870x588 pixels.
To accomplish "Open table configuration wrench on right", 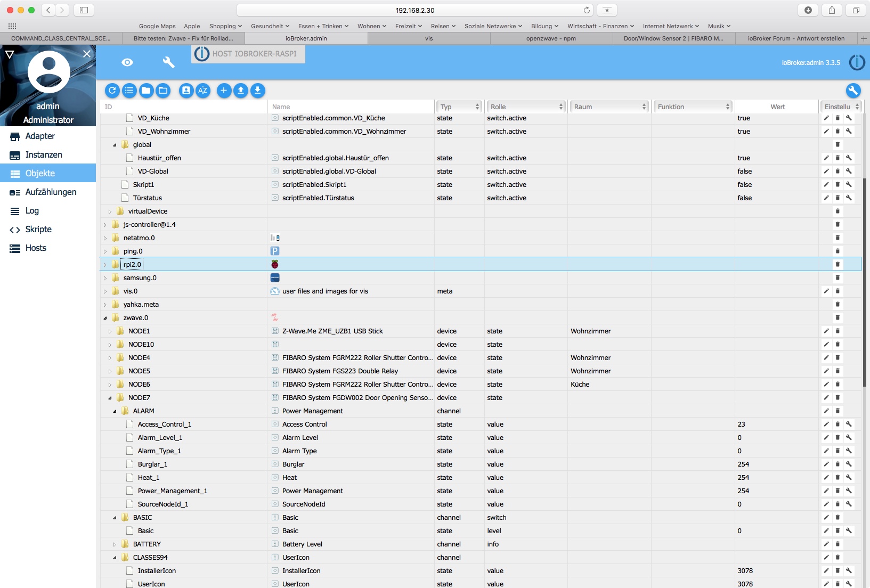I will 853,91.
